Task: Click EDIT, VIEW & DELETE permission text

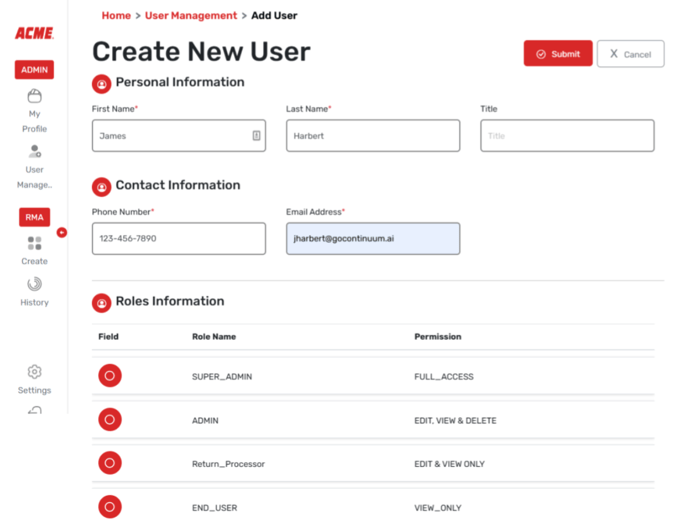Action: pos(455,420)
